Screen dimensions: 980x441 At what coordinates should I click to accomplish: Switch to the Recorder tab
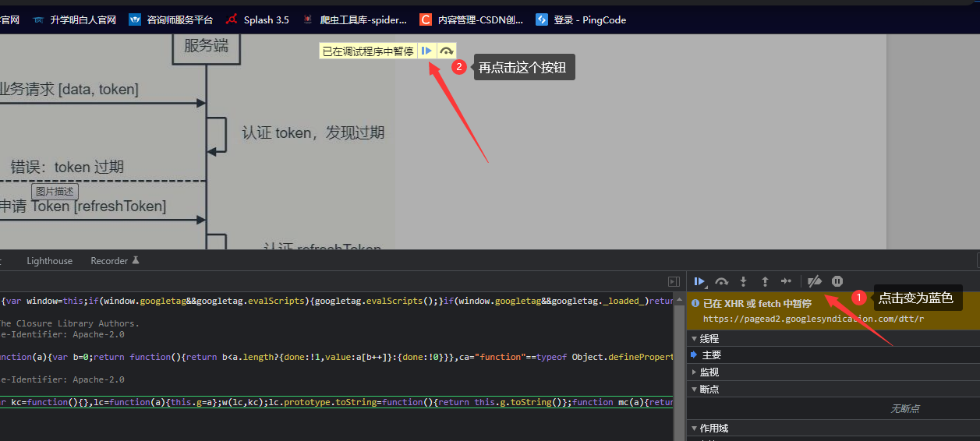pyautogui.click(x=115, y=261)
